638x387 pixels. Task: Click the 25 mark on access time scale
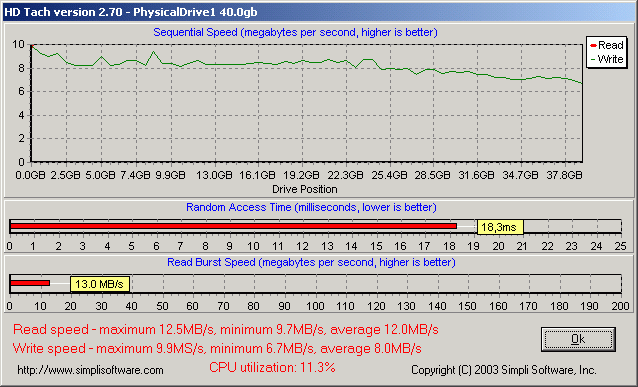coord(621,246)
